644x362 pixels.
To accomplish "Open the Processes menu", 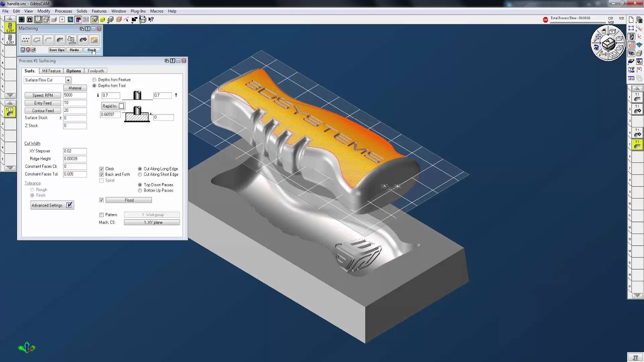I will click(x=63, y=11).
